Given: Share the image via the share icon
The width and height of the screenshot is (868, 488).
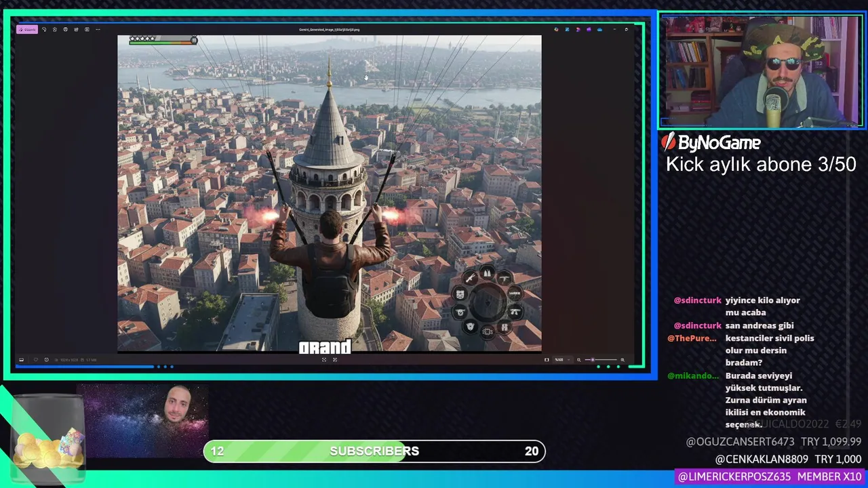Looking at the screenshot, I should tap(76, 30).
